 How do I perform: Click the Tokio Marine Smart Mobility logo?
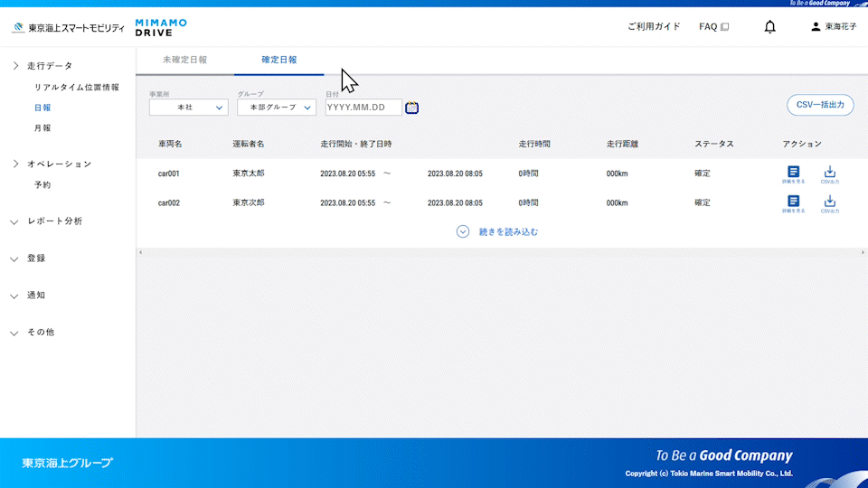click(69, 28)
